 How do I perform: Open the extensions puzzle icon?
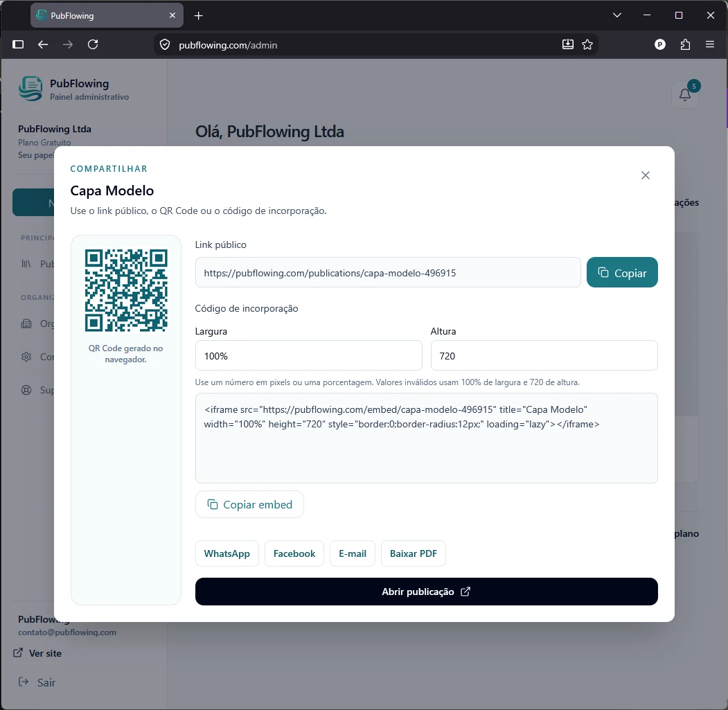coord(685,44)
